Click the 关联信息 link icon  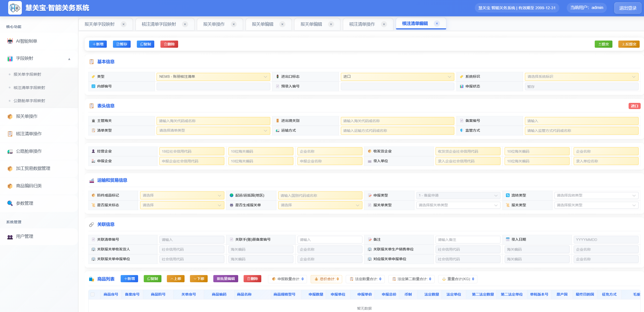tap(92, 225)
